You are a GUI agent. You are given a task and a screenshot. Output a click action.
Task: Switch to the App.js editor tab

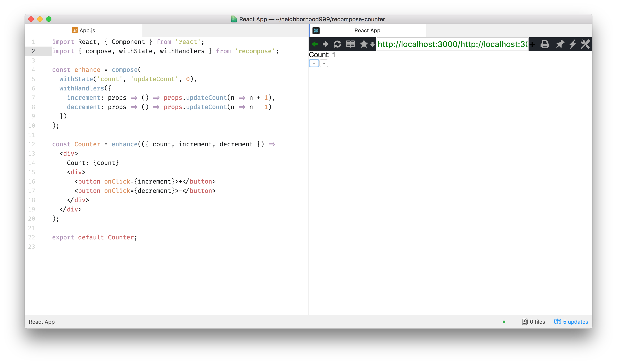click(83, 30)
